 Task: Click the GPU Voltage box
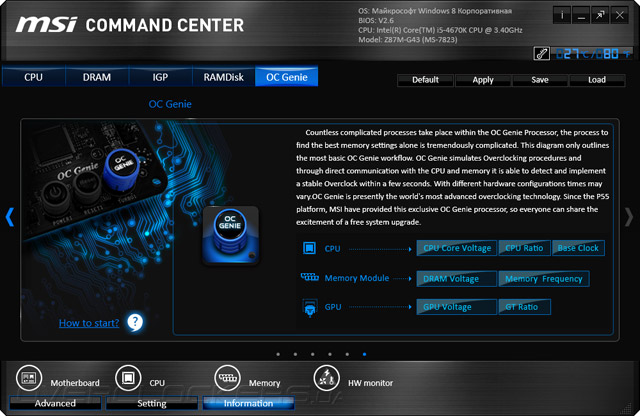(457, 307)
